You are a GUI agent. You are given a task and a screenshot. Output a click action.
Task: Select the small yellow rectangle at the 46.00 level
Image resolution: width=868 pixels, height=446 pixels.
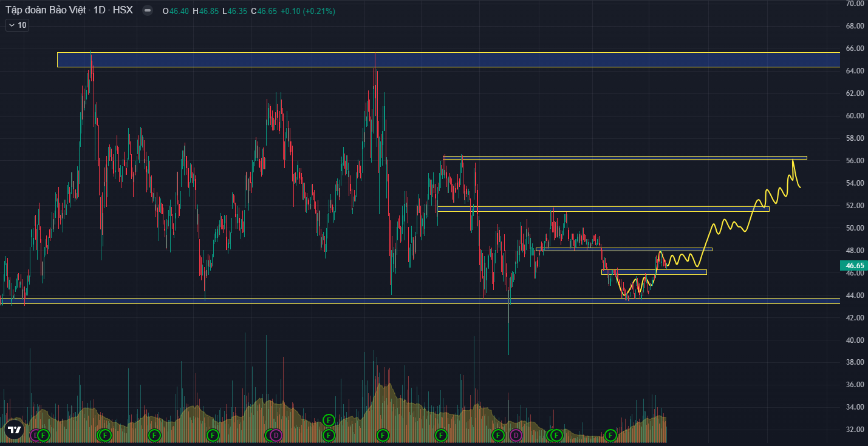[x=654, y=272]
